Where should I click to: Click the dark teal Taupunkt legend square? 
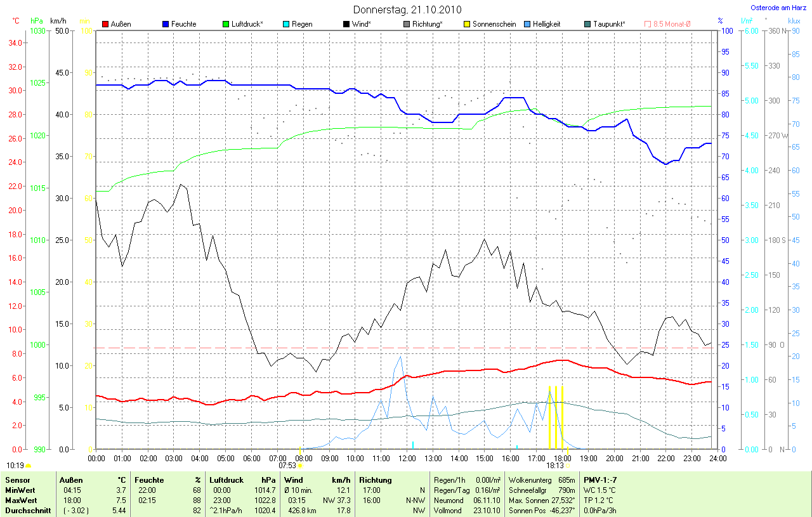coord(588,24)
